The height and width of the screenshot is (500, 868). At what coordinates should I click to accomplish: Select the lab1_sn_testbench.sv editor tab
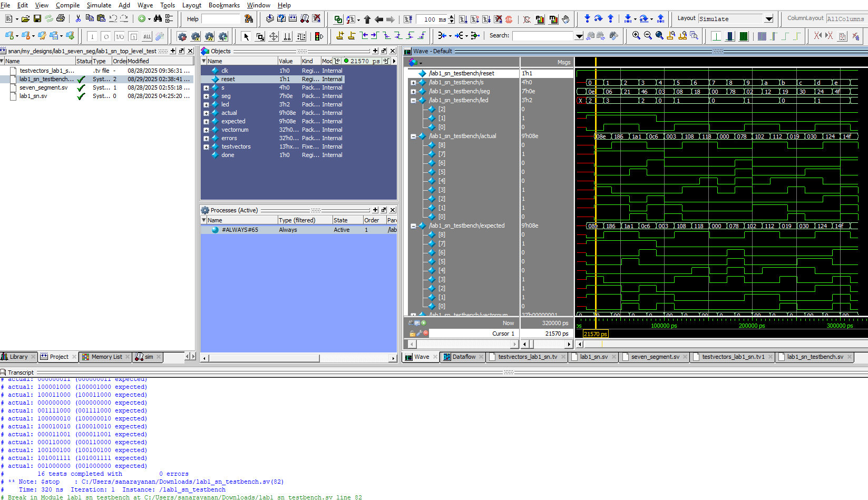(815, 357)
